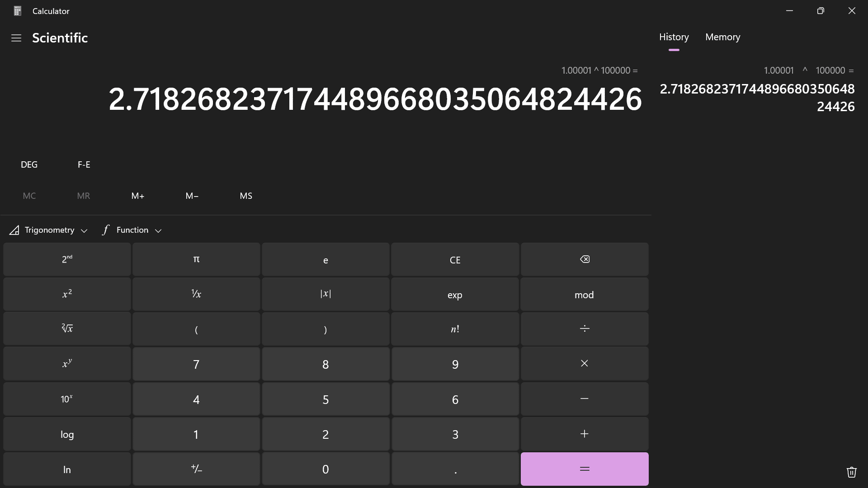Image resolution: width=868 pixels, height=488 pixels.
Task: Switch to the History tab
Action: [x=674, y=37]
